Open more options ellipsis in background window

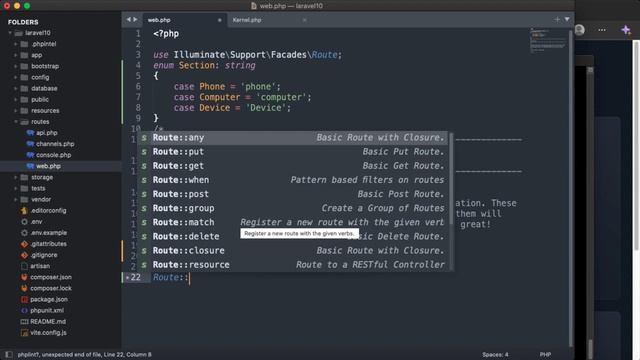pos(602,30)
